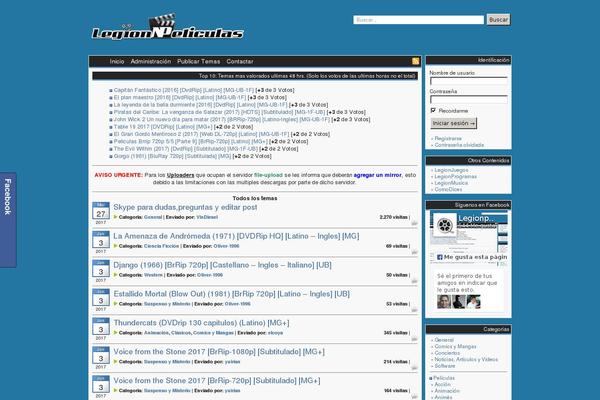
Task: Open Voice from the Stone BrRip-1080p post
Action: (x=219, y=352)
